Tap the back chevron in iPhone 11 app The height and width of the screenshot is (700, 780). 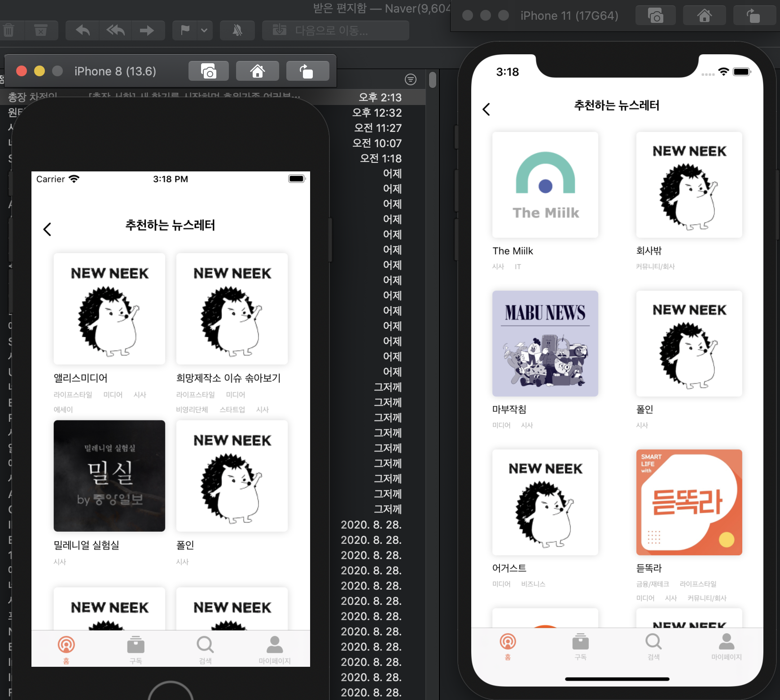click(486, 109)
